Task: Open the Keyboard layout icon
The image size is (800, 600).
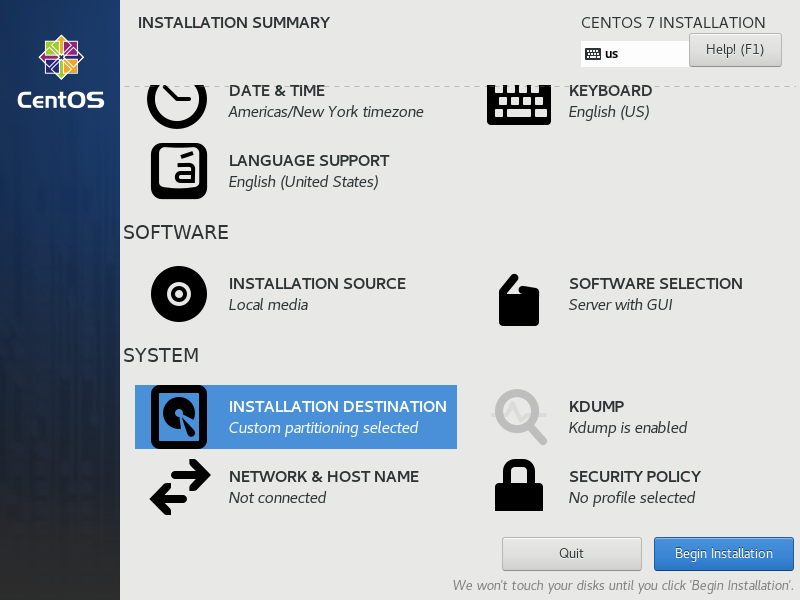Action: [519, 105]
